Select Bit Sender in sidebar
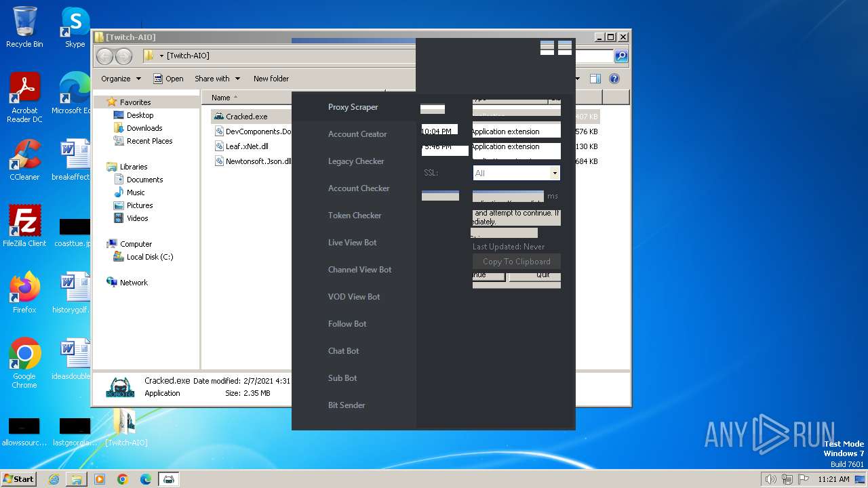This screenshot has height=488, width=868. point(347,405)
